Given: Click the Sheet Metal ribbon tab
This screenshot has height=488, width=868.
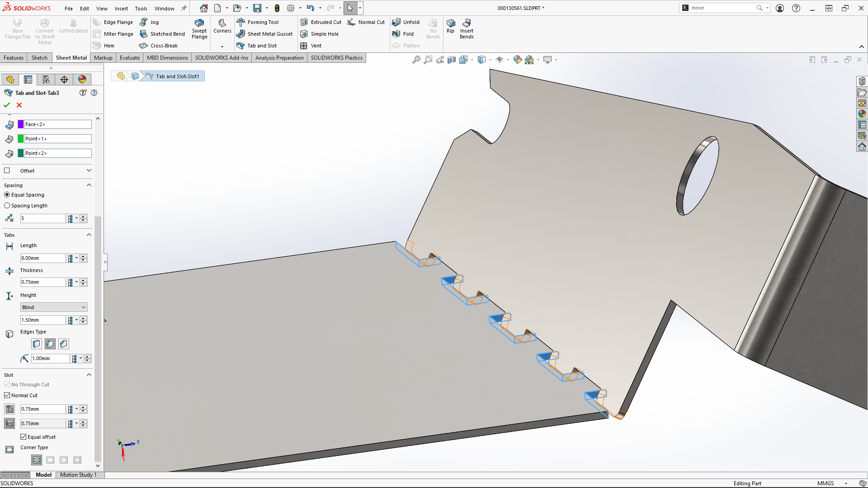Looking at the screenshot, I should point(71,57).
